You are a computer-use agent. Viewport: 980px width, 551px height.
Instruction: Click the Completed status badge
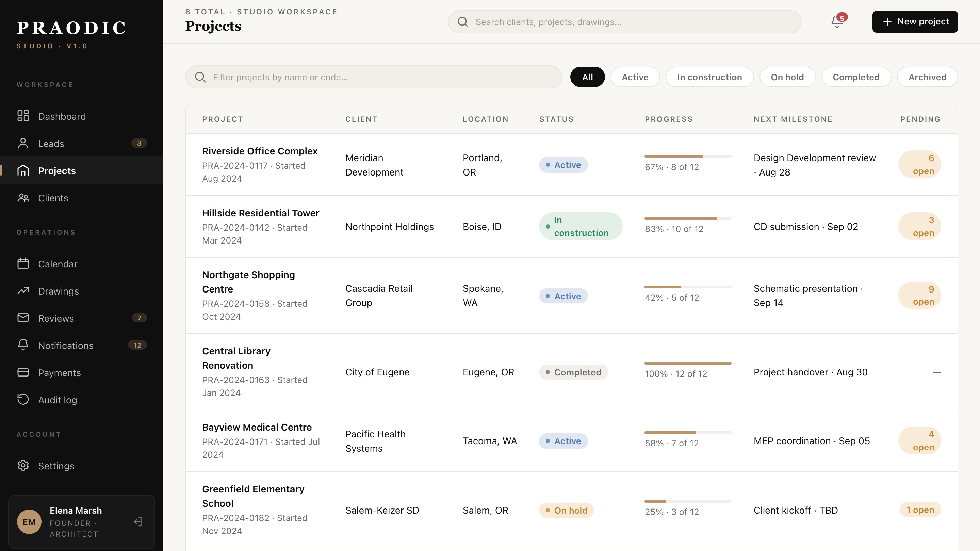click(573, 372)
